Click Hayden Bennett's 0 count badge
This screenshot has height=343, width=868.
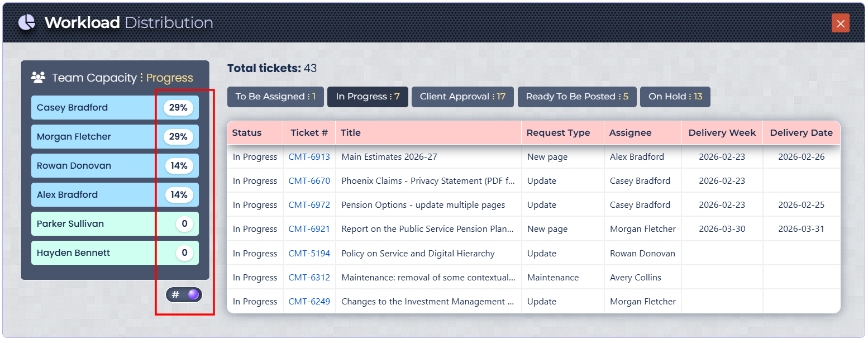point(184,253)
